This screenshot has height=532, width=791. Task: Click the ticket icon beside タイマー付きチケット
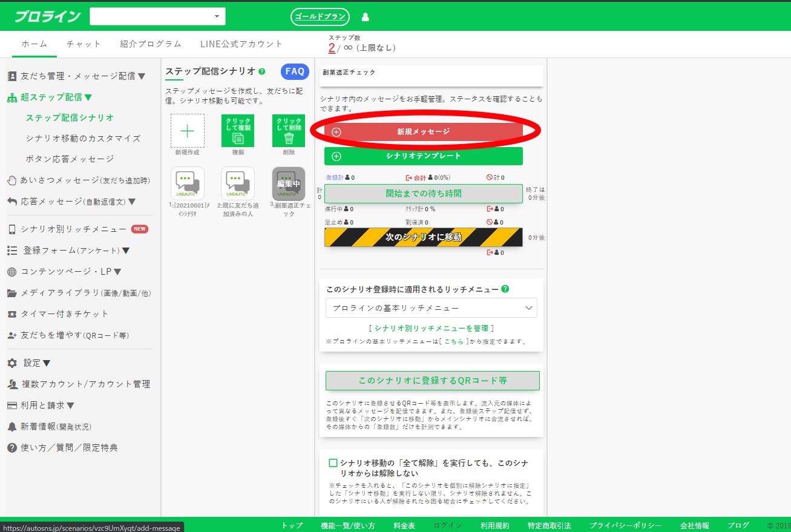click(x=12, y=314)
